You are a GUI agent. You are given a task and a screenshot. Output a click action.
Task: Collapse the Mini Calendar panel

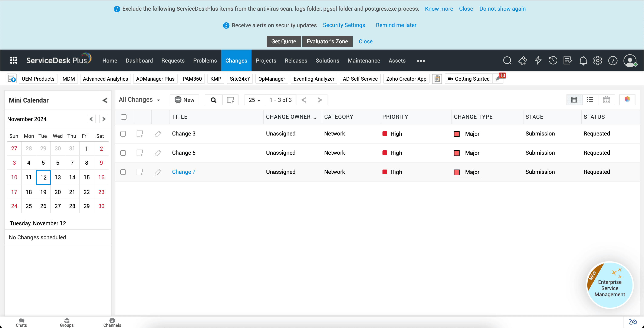coord(105,100)
